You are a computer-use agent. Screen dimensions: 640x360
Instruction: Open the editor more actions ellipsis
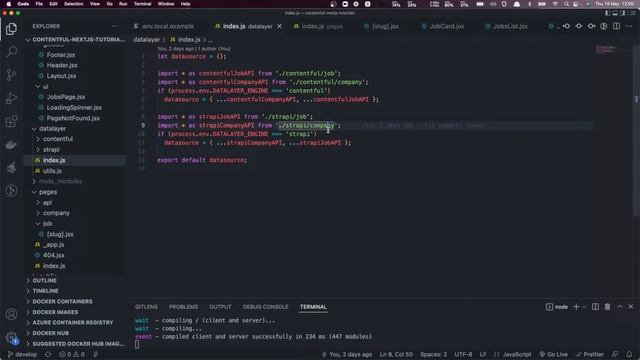coord(629,26)
